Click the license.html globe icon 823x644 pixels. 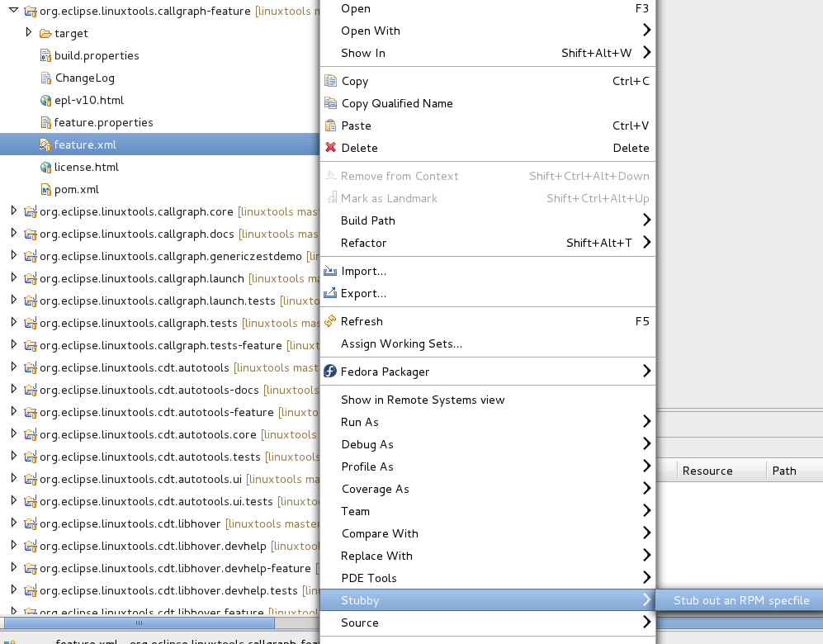(x=45, y=167)
